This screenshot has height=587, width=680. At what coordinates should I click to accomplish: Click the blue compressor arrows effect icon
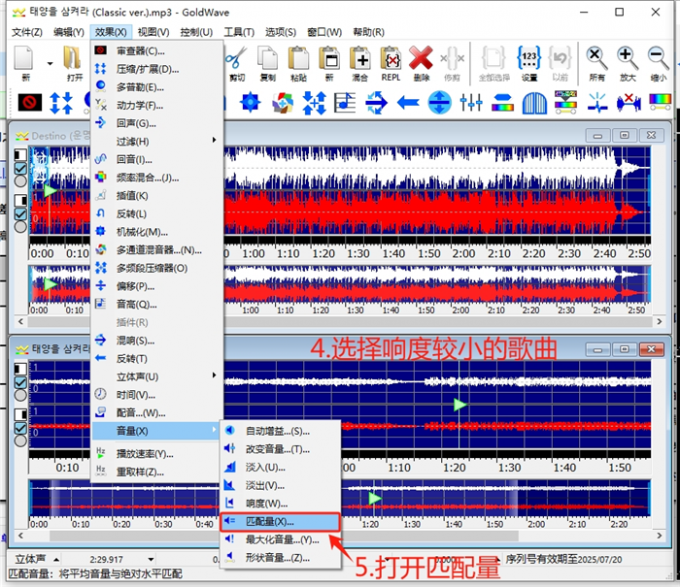point(61,103)
